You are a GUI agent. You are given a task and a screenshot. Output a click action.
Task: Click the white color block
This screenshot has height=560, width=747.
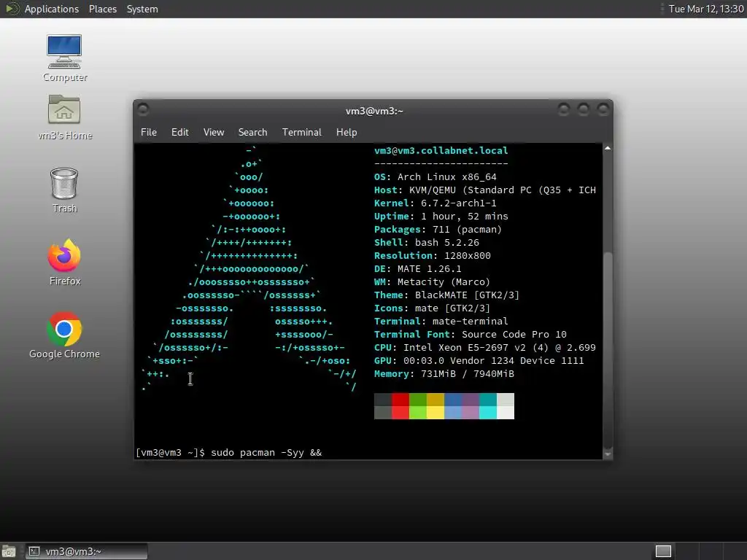click(506, 413)
